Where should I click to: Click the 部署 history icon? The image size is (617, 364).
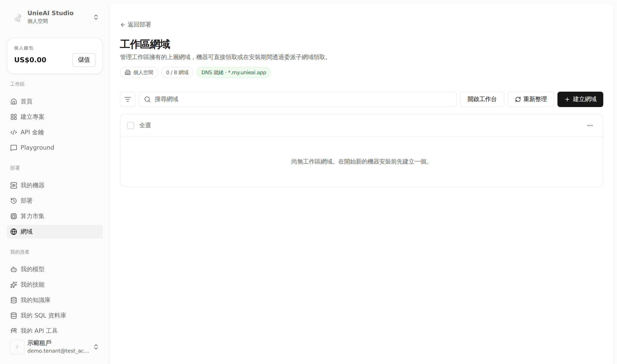pos(14,201)
